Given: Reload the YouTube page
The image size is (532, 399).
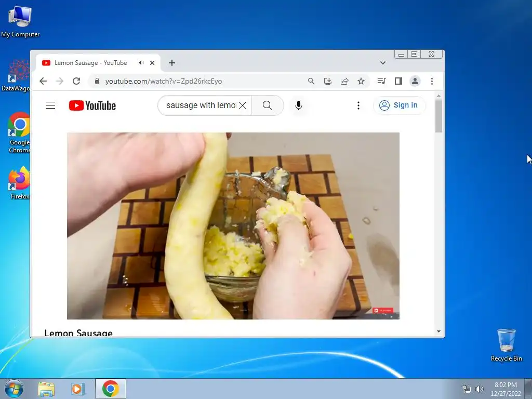Looking at the screenshot, I should point(76,81).
